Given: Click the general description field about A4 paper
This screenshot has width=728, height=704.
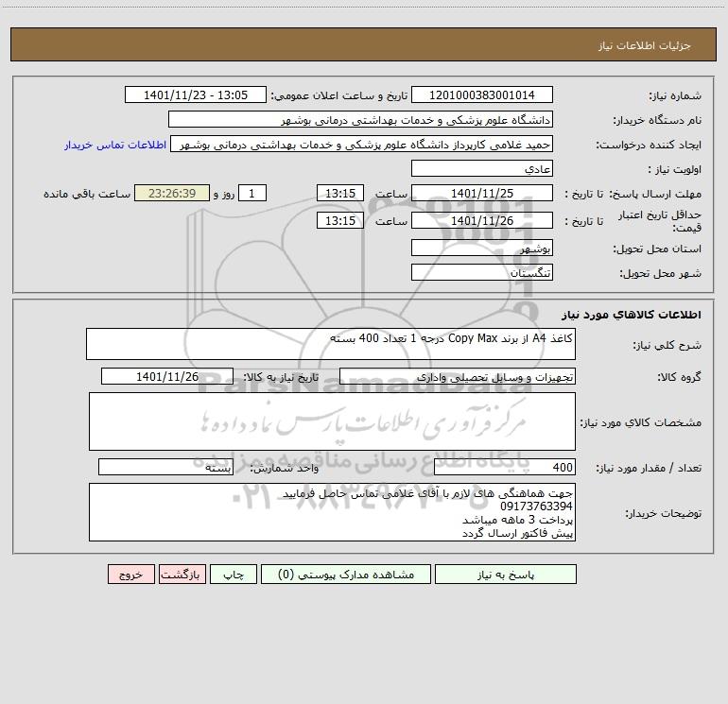Looking at the screenshot, I should 331,344.
